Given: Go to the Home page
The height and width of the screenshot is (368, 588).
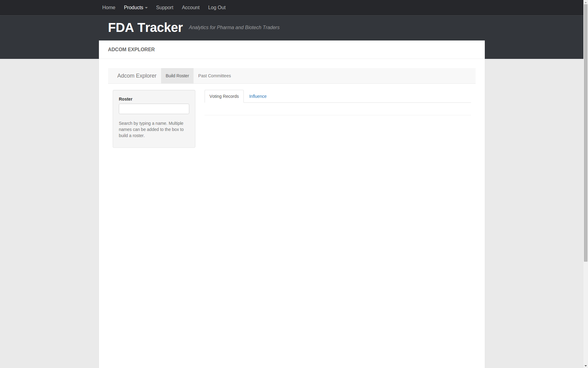Looking at the screenshot, I should 109,8.
